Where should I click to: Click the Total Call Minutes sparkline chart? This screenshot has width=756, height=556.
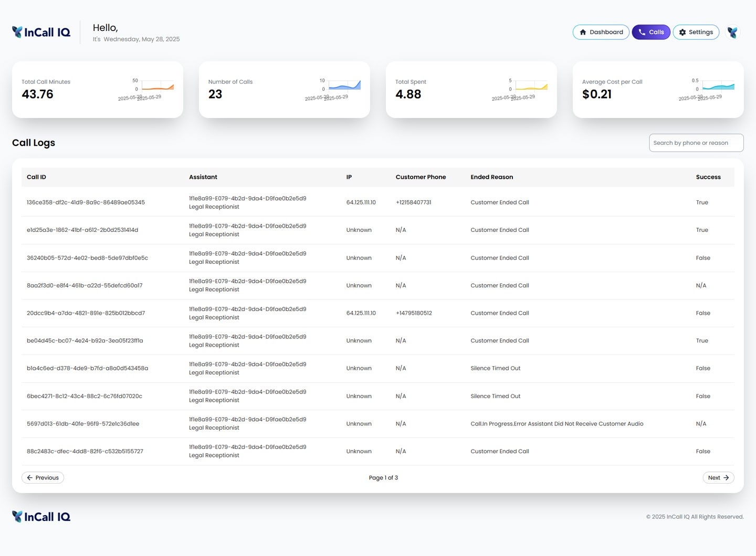157,87
